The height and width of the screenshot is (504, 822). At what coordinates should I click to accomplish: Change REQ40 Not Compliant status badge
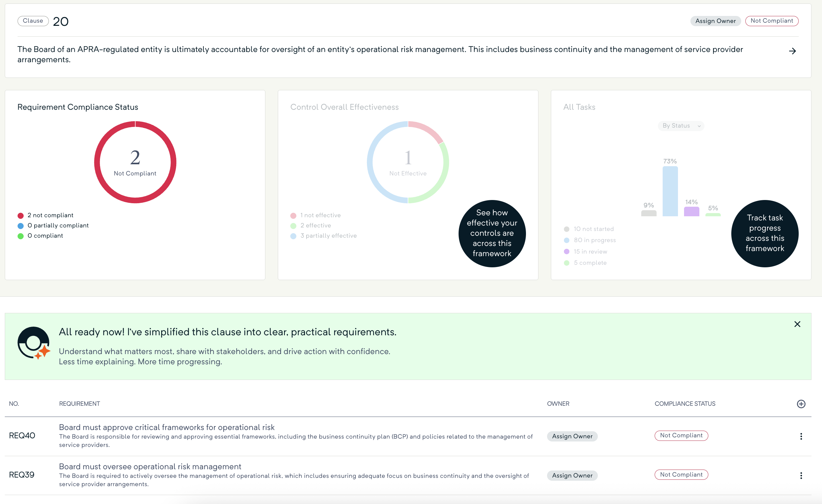point(681,435)
